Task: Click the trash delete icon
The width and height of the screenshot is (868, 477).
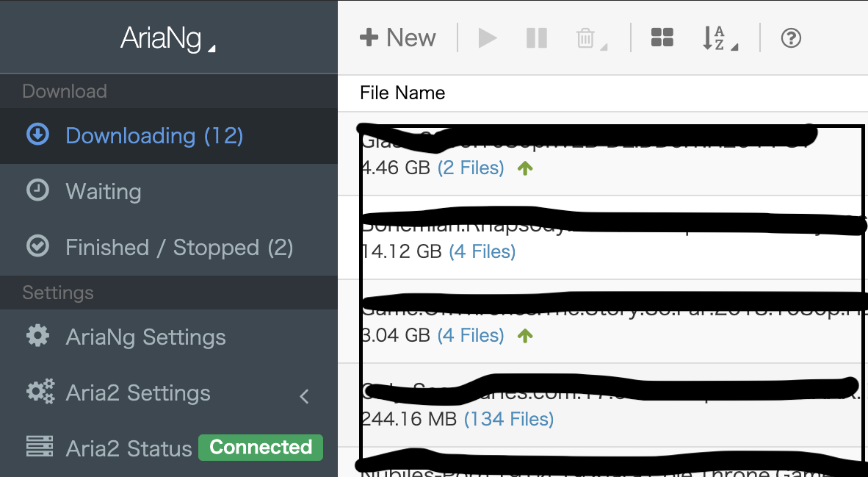Action: (586, 38)
